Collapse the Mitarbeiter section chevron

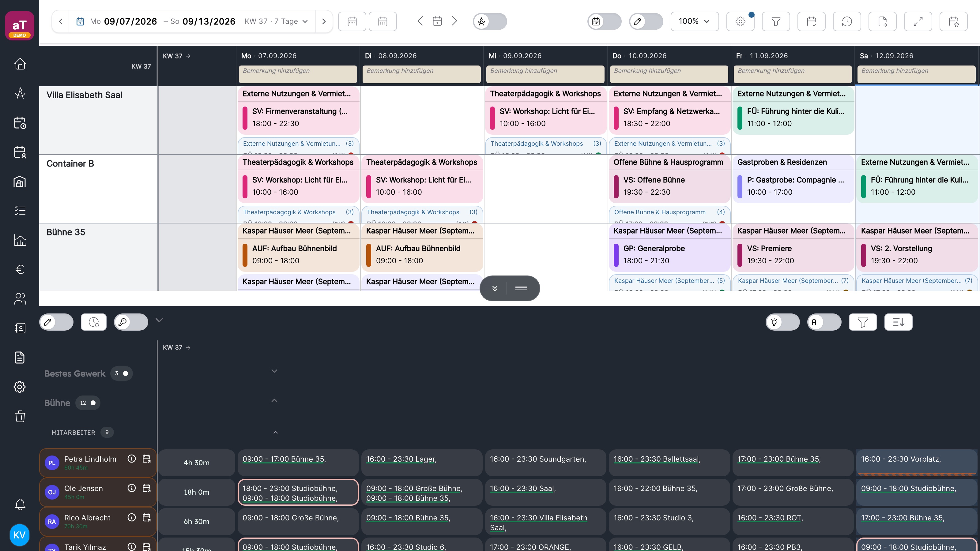(275, 432)
